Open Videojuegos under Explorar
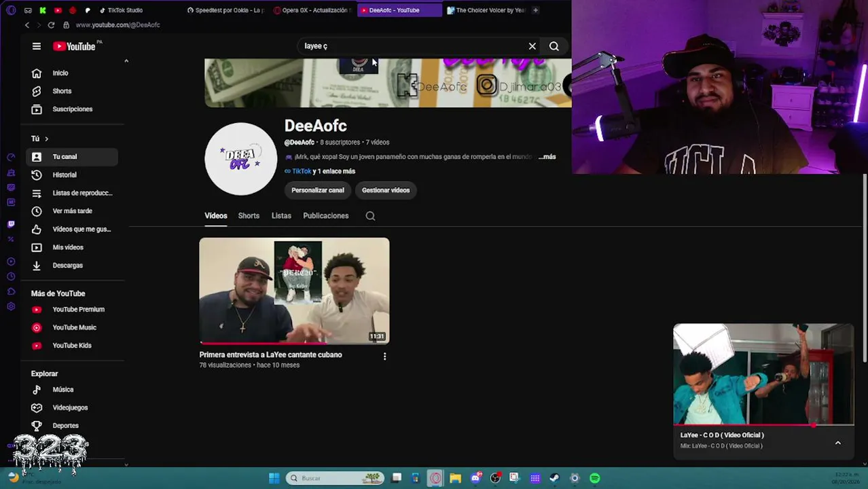Screen dimensions: 868x489 72,407
